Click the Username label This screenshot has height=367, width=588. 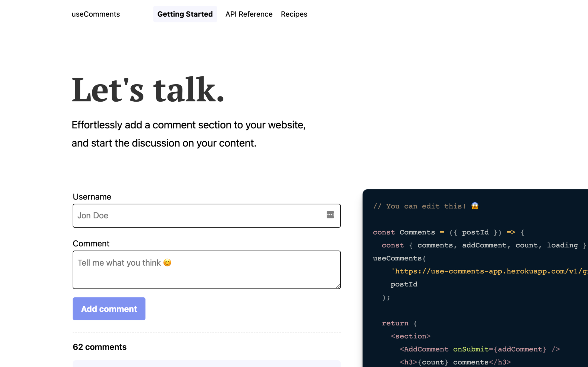(92, 197)
